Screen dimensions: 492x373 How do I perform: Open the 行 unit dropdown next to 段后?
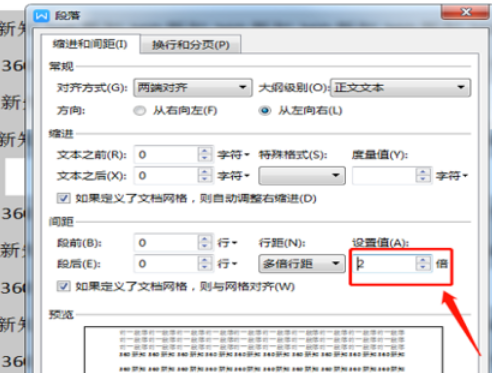coord(227,264)
